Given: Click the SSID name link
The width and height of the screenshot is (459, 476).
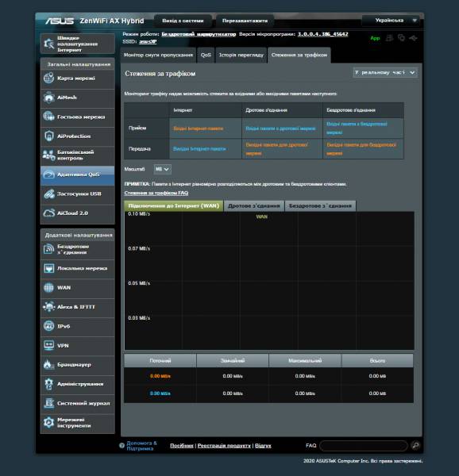Looking at the screenshot, I should tap(148, 41).
